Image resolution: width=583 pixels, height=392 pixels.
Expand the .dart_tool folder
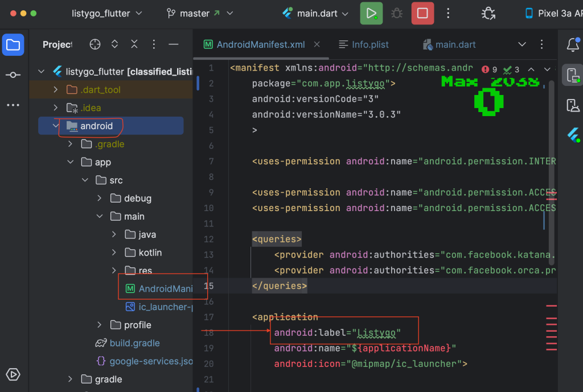coord(56,89)
